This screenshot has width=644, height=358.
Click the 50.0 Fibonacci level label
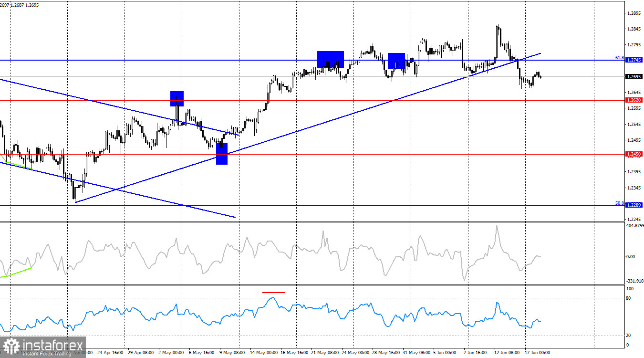pyautogui.click(x=619, y=203)
